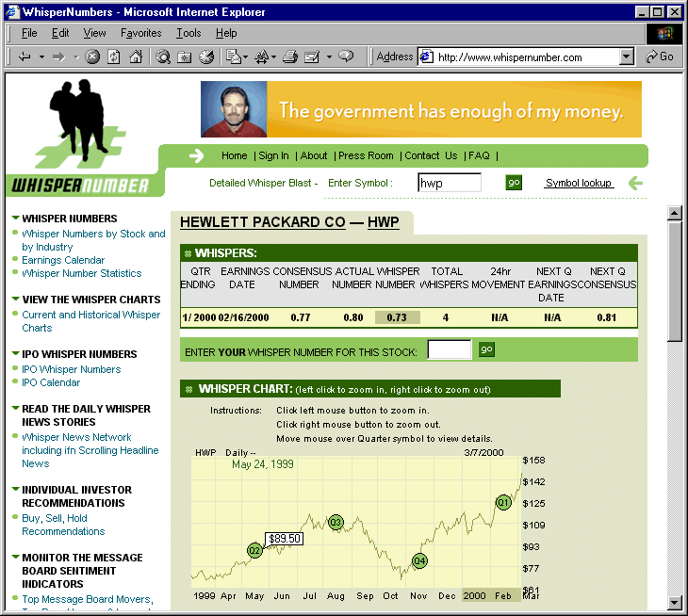The image size is (688, 616).
Task: Click the Symbol lookup link
Action: (579, 183)
